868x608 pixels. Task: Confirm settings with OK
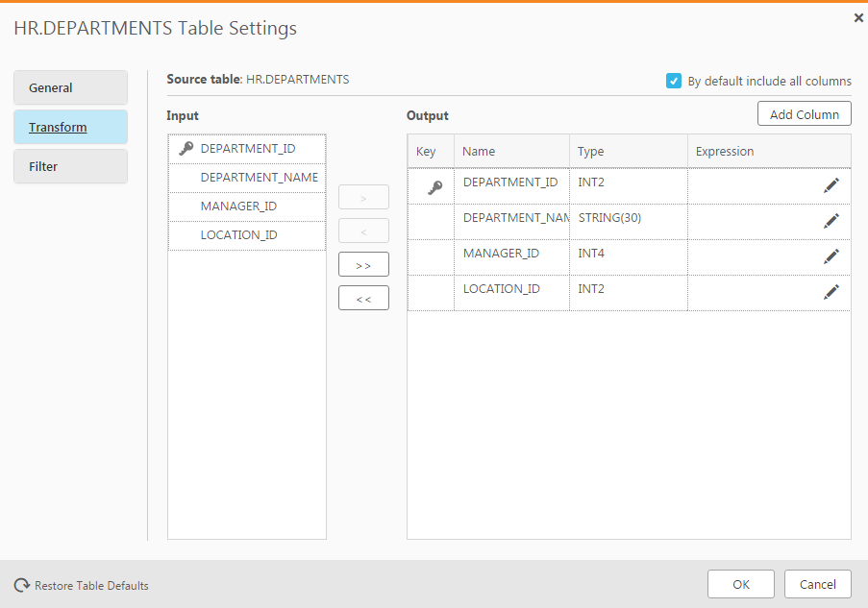click(x=740, y=583)
